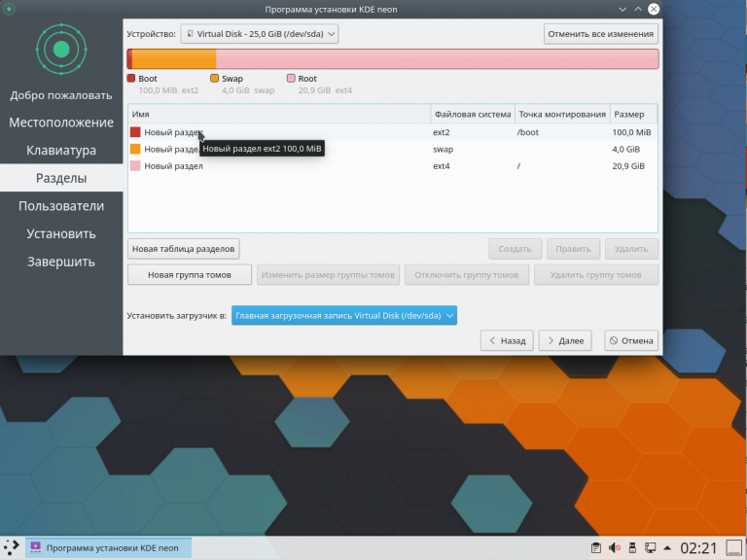
Task: Click the removable device tray icon
Action: (632, 548)
